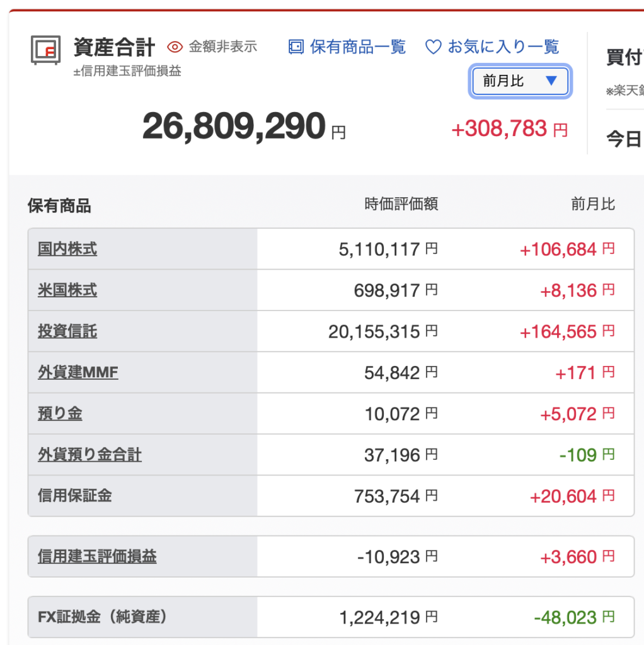Click the total amount 26,809,290

234,126
